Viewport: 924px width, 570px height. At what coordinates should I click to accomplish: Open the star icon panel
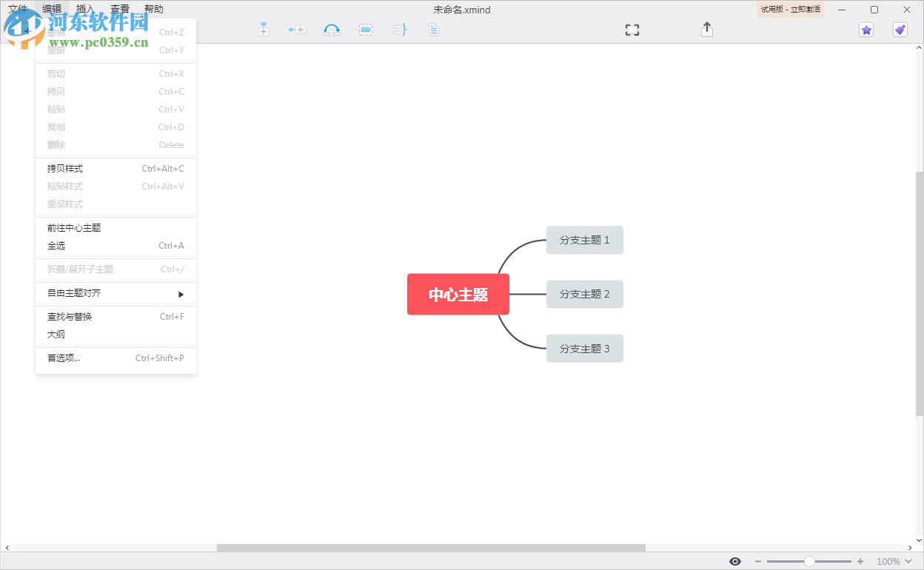(866, 30)
